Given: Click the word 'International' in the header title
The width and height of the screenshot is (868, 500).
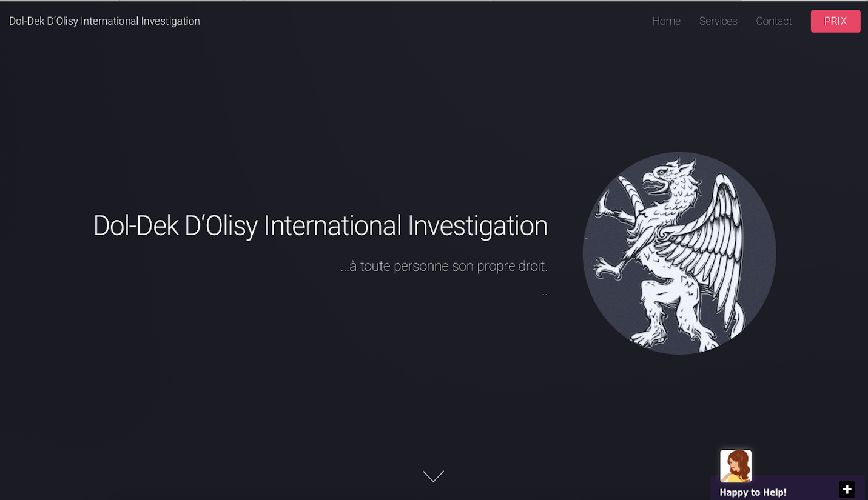Looking at the screenshot, I should 109,21.
